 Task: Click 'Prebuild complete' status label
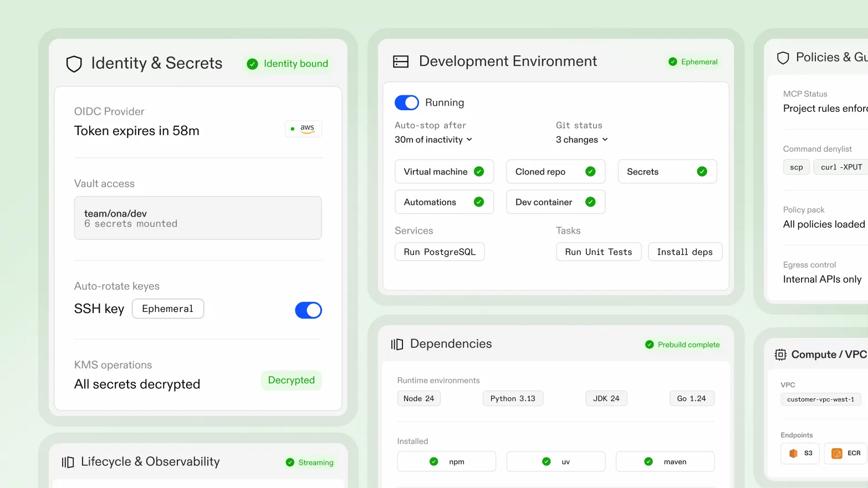coord(688,345)
